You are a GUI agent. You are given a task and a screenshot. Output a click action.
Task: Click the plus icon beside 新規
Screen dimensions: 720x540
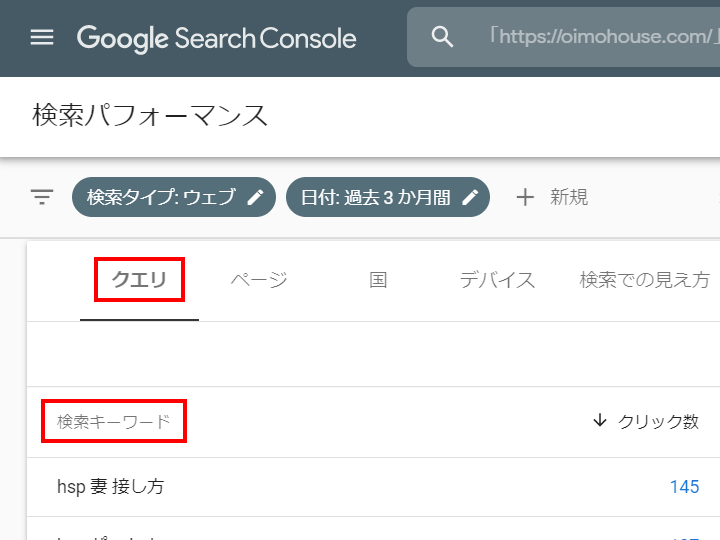click(x=525, y=197)
